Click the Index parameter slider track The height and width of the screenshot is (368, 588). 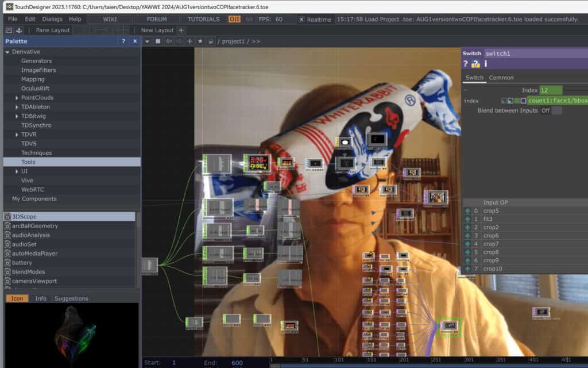click(575, 90)
